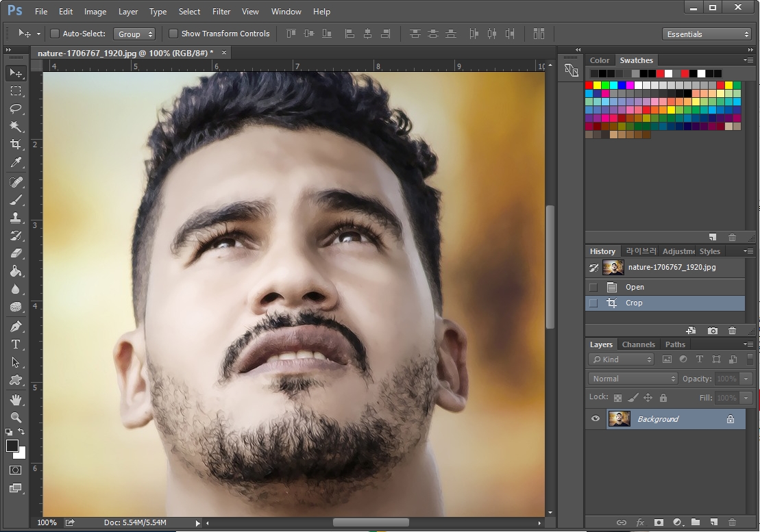Image resolution: width=760 pixels, height=532 pixels.
Task: Check Show Transform Controls option
Action: (x=173, y=34)
